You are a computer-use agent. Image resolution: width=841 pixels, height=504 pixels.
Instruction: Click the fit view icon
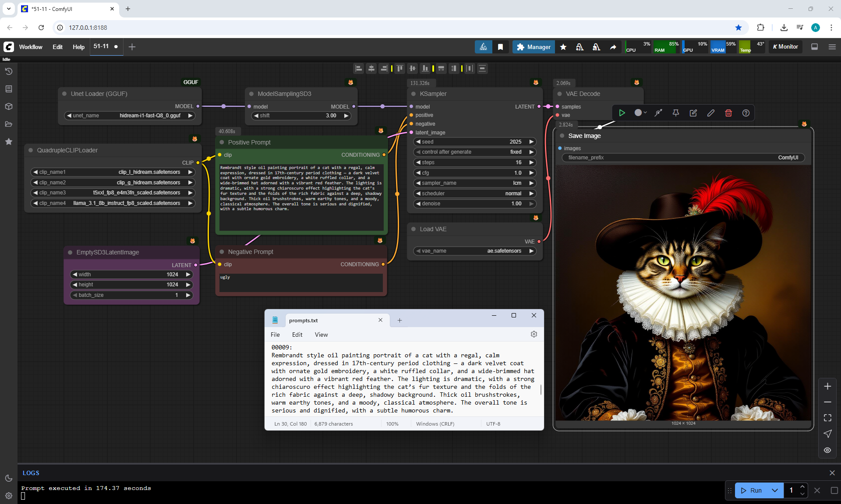pyautogui.click(x=827, y=418)
